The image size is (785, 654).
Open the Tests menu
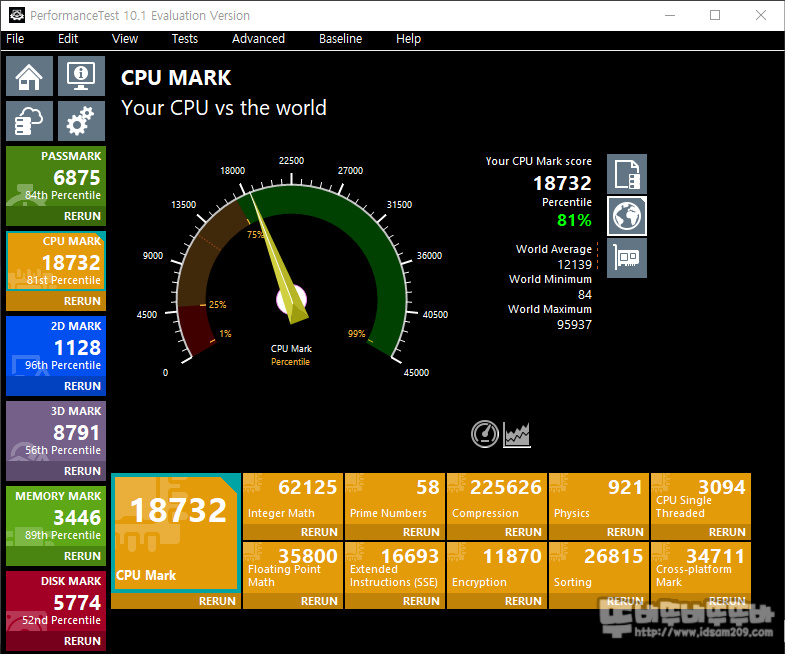click(185, 39)
